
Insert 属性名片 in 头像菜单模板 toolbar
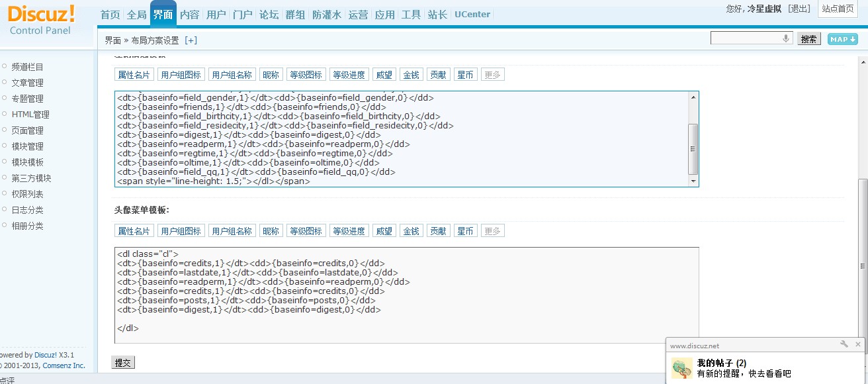(134, 231)
